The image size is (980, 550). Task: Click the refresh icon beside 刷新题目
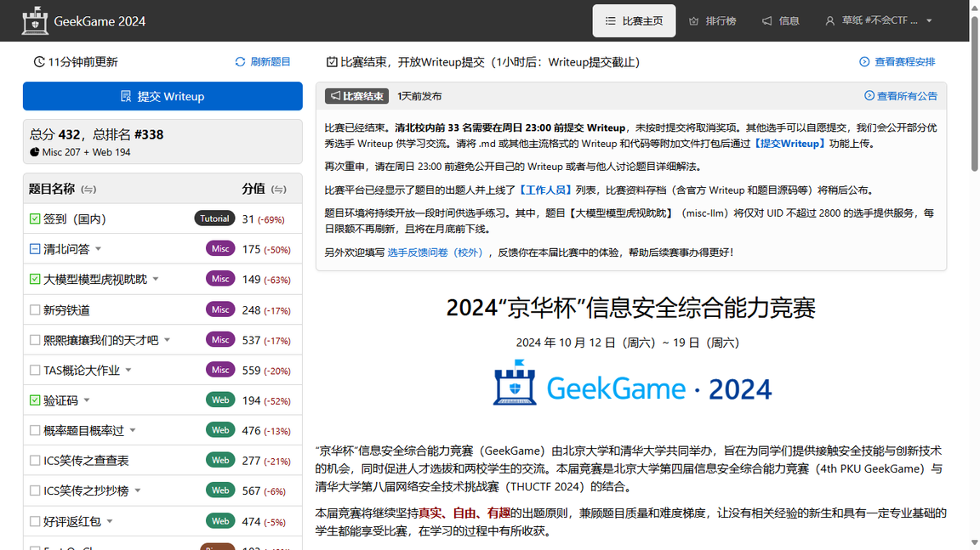(240, 62)
